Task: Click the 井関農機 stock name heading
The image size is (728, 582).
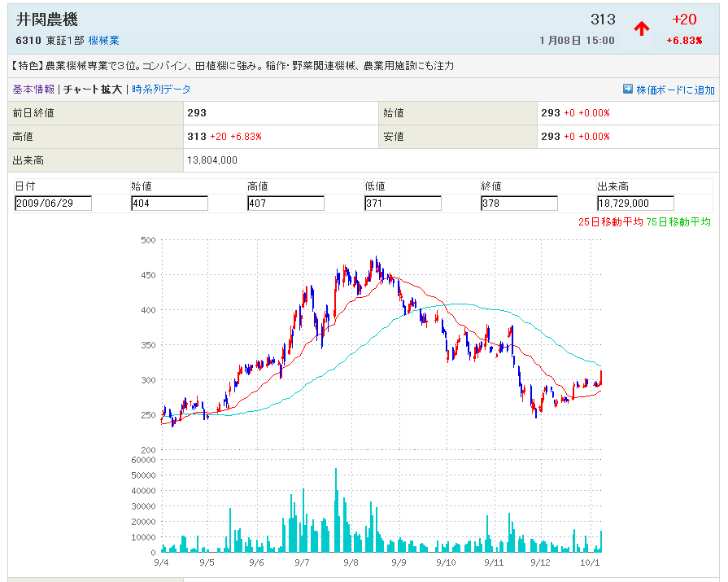Action: (x=47, y=20)
